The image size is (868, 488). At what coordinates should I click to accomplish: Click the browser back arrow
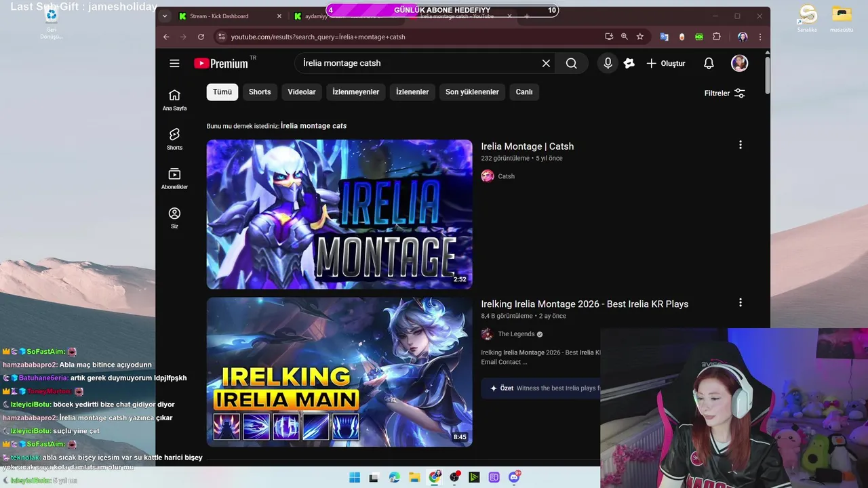point(166,37)
